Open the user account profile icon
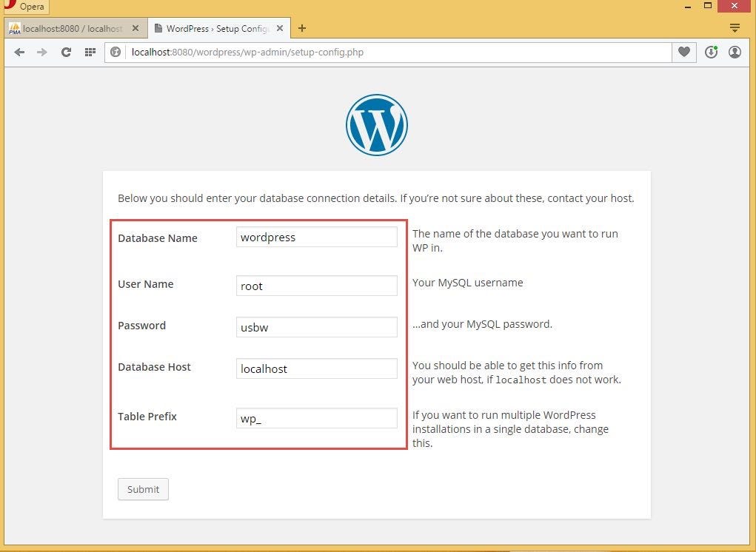 tap(735, 52)
